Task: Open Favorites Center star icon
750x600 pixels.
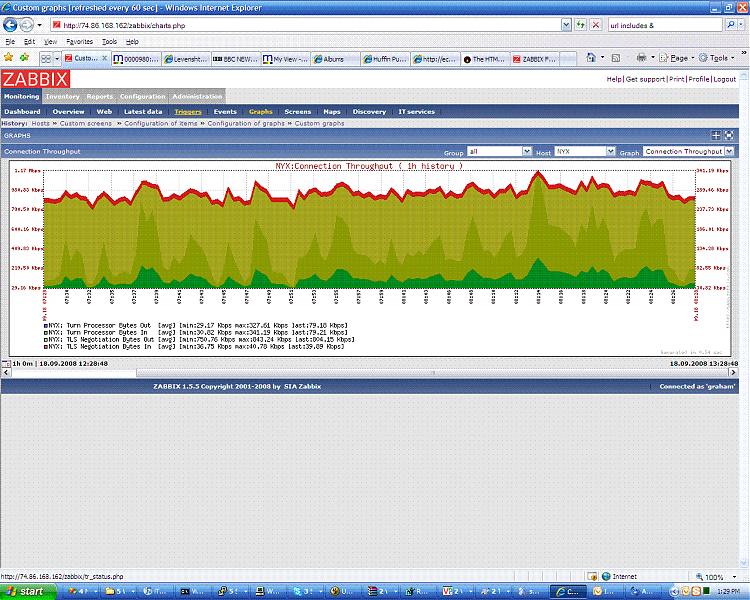Action: pos(10,58)
